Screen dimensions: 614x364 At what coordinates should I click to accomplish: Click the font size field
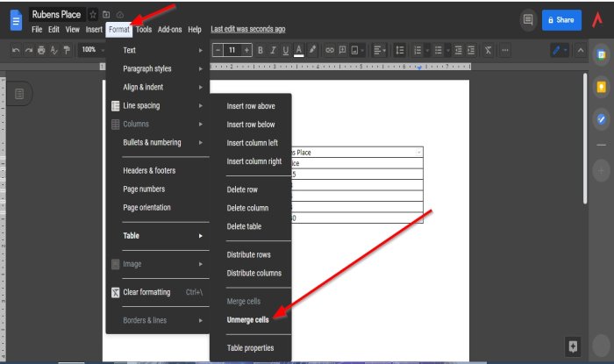(232, 50)
